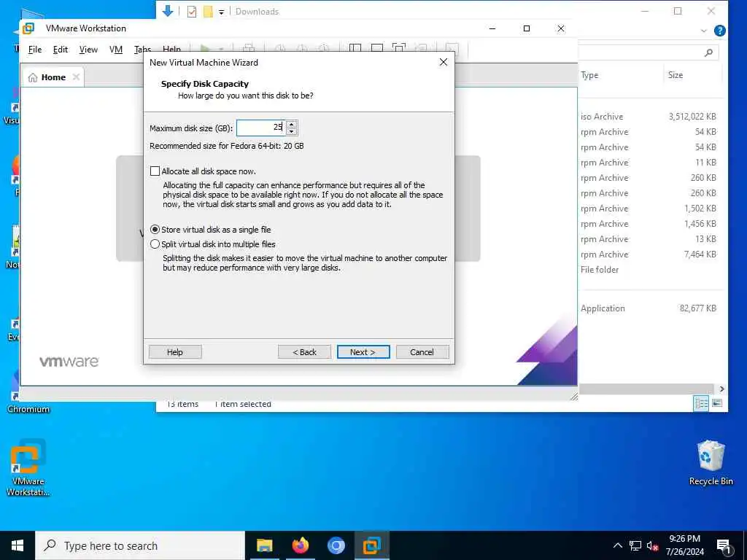Open the Recycle Bin desktop icon

point(711,462)
